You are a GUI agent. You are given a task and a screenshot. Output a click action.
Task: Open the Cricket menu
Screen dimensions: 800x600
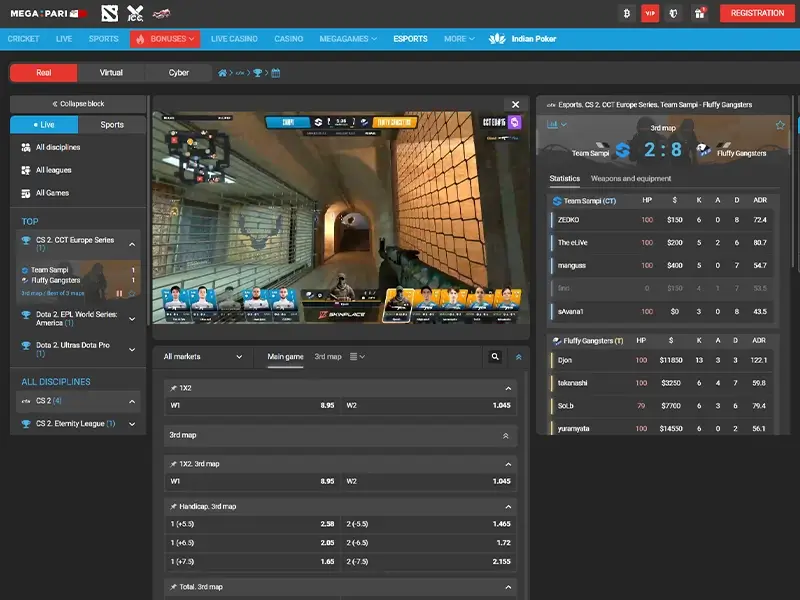23,39
